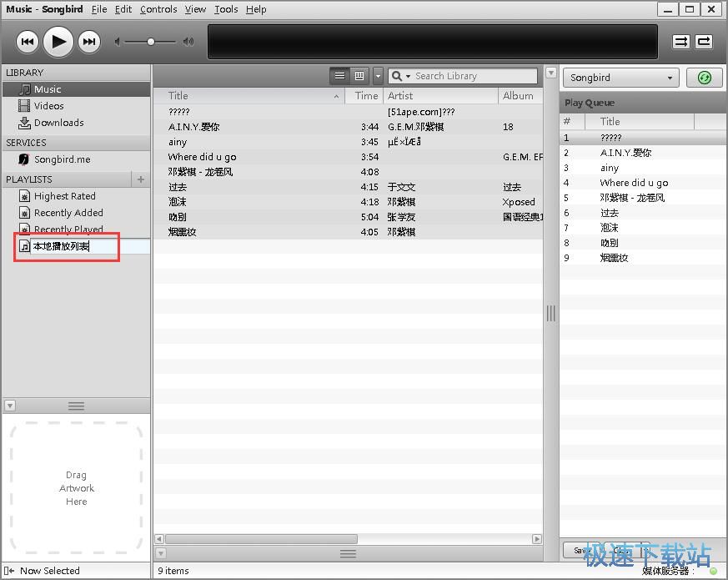Click the loud speaker volume icon

point(188,42)
